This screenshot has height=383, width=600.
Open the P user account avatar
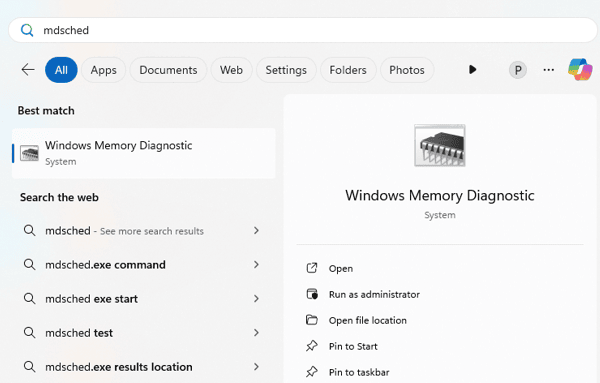(518, 70)
